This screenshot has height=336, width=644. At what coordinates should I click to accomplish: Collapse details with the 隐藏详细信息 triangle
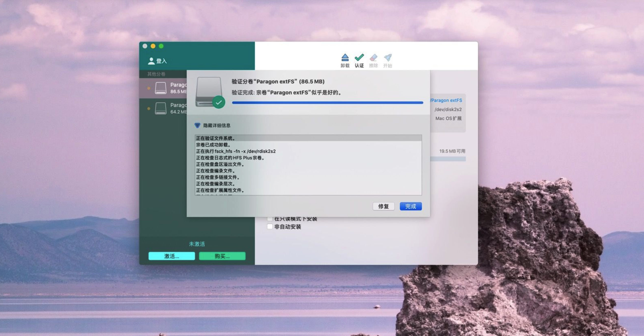[x=197, y=125]
